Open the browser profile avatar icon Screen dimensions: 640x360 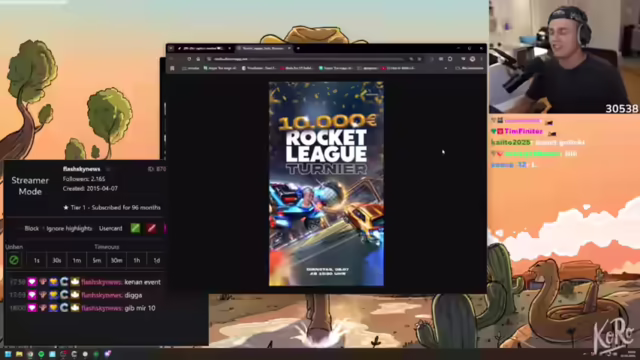coord(472,59)
